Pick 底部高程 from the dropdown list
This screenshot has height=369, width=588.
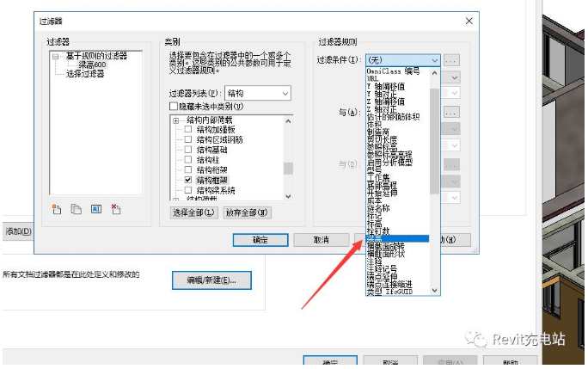click(x=382, y=186)
